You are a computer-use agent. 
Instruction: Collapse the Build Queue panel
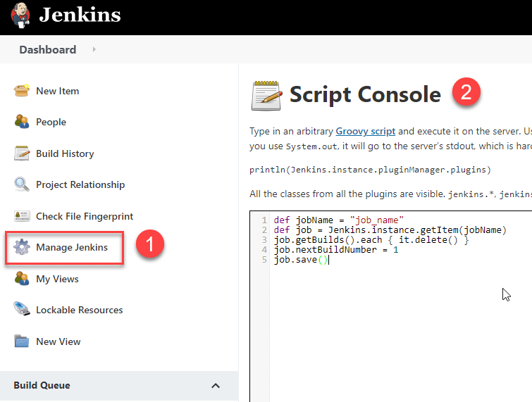216,386
